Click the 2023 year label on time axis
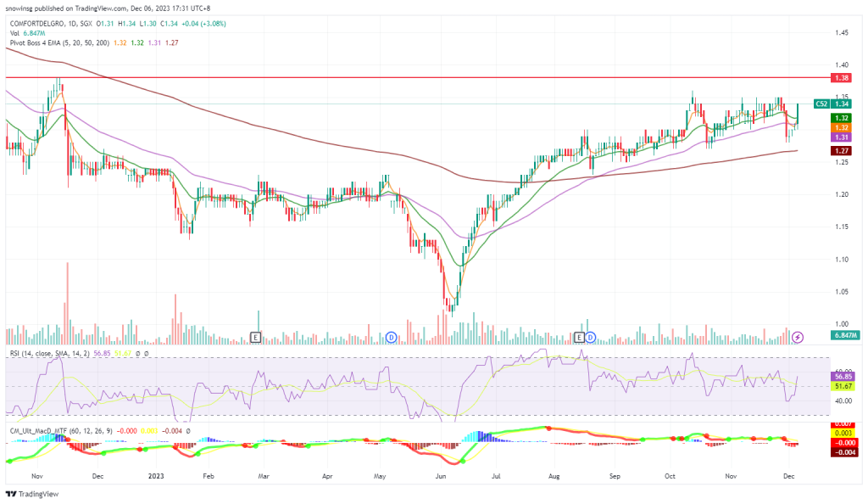 156,476
